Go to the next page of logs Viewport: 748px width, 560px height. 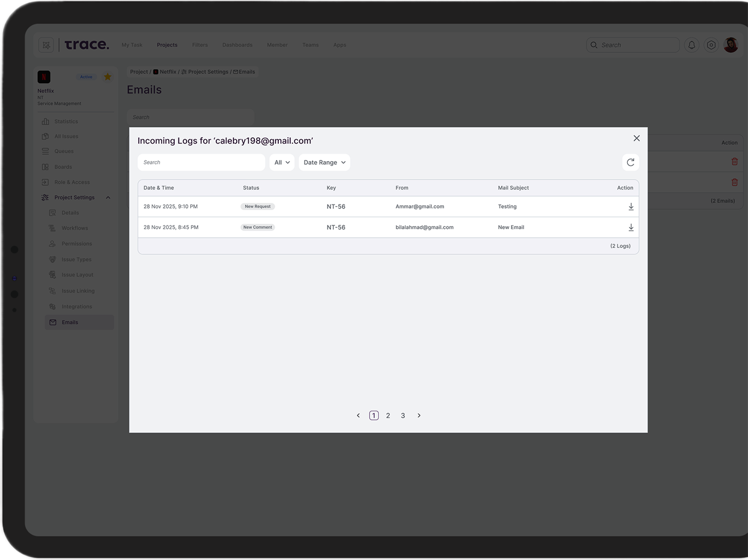click(x=419, y=415)
